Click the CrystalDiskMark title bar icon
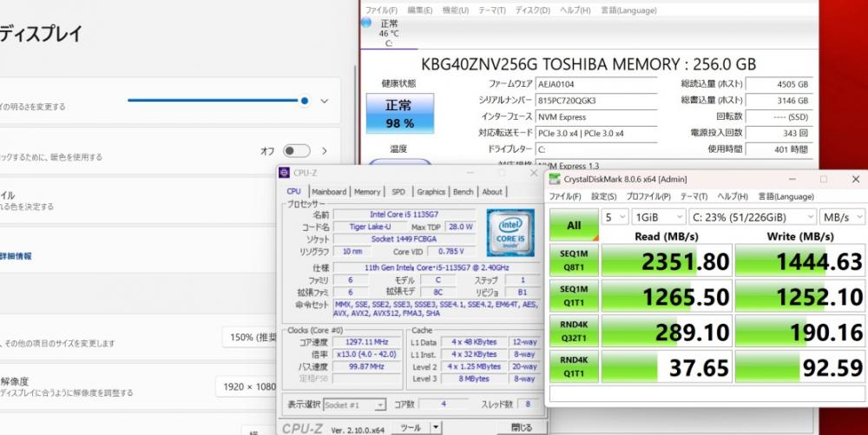The image size is (868, 435). [x=554, y=180]
